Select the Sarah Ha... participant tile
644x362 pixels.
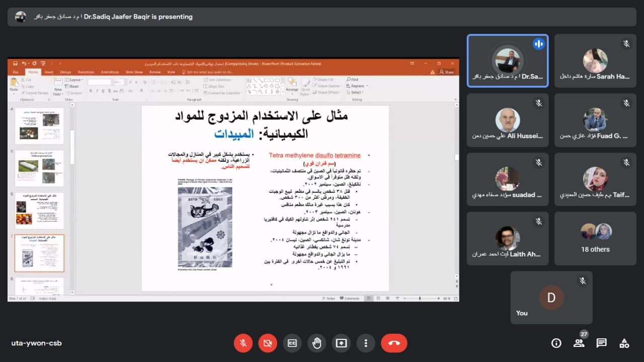click(595, 61)
